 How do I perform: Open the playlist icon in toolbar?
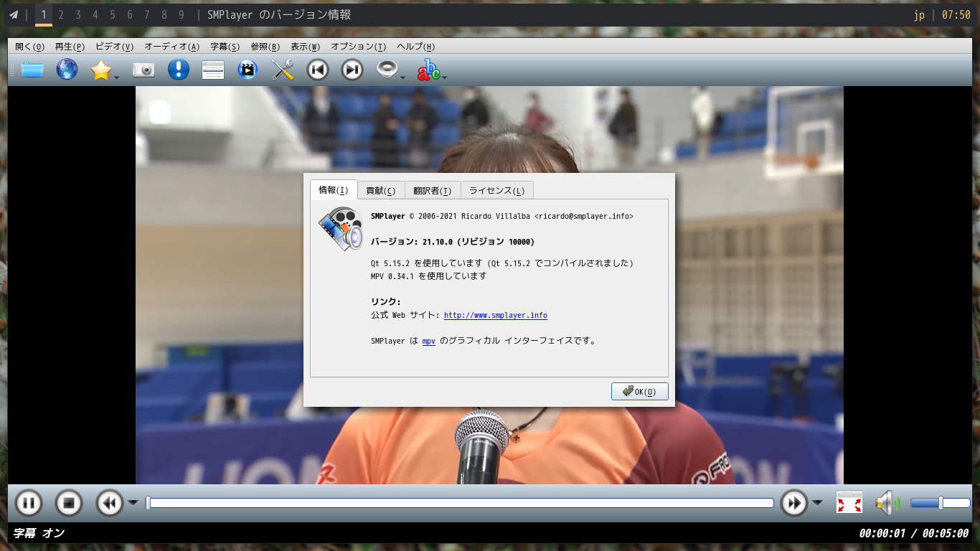213,70
